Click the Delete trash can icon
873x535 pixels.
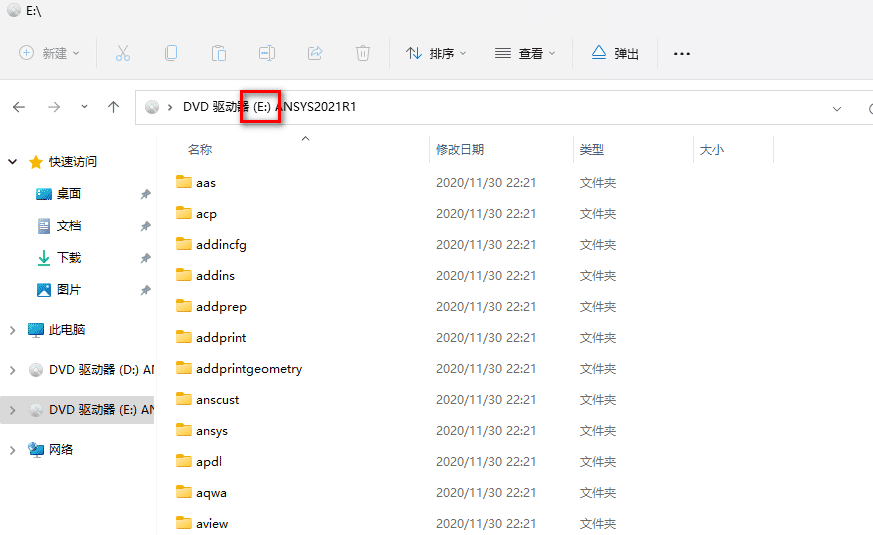coord(363,53)
